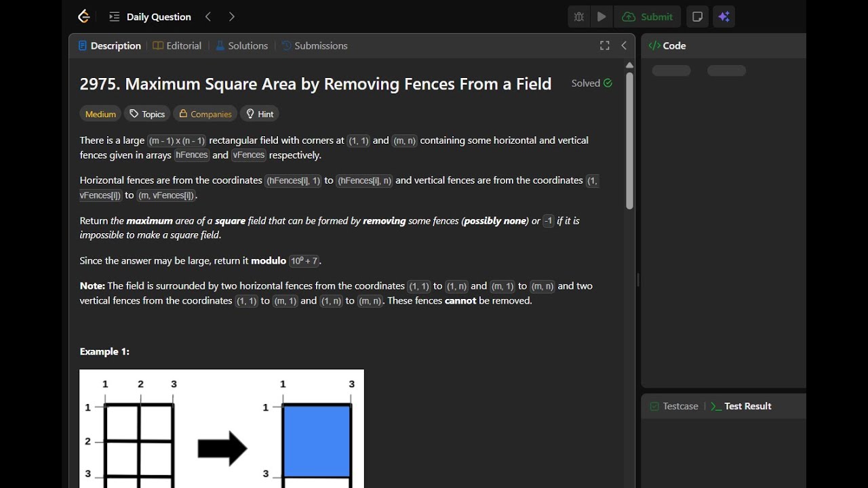The width and height of the screenshot is (868, 488).
Task: Reveal the Hint
Action: coord(260,114)
